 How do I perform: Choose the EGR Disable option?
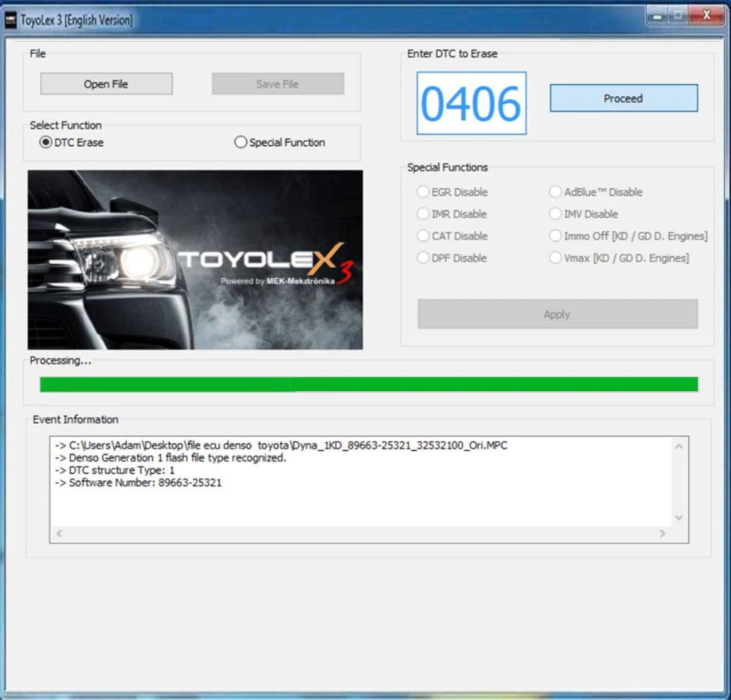tap(423, 192)
